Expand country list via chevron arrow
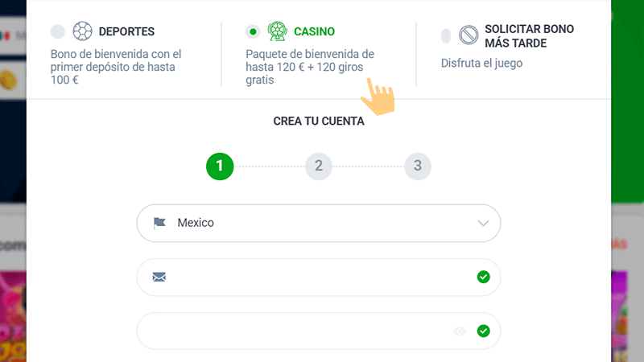This screenshot has height=362, width=644. click(483, 223)
